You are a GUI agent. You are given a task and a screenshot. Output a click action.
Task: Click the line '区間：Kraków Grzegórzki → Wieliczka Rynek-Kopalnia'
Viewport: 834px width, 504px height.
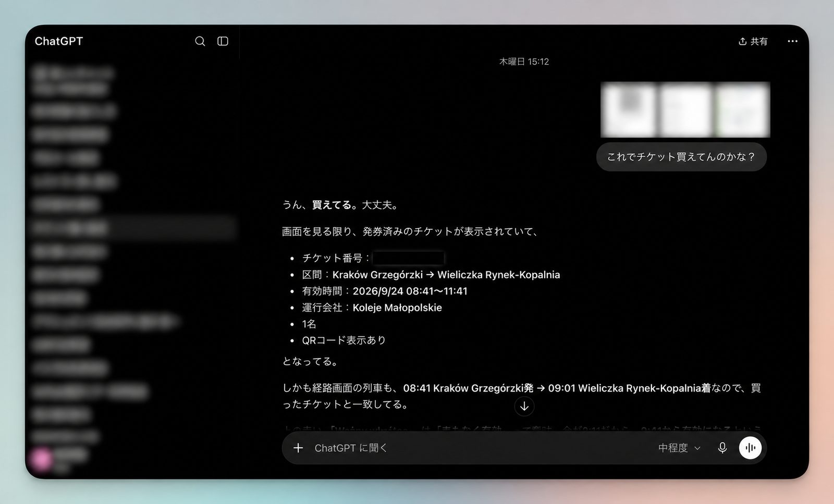pyautogui.click(x=431, y=275)
